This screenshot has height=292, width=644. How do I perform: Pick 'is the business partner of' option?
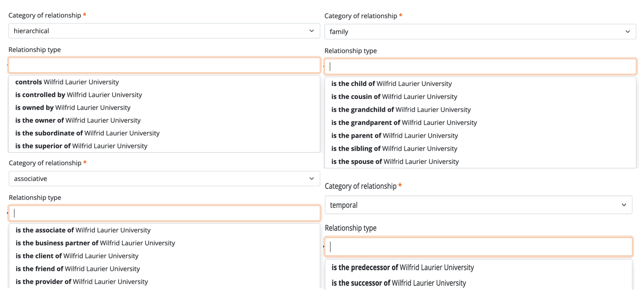pyautogui.click(x=95, y=243)
